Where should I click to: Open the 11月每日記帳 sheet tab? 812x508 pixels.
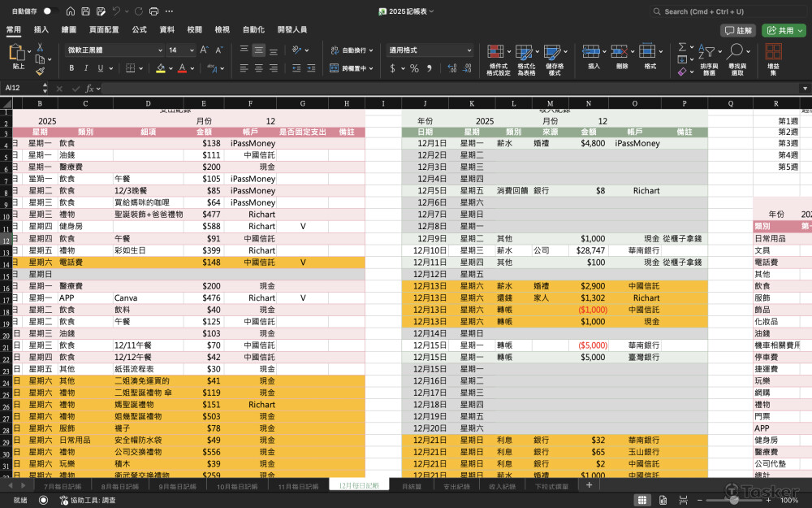point(296,486)
